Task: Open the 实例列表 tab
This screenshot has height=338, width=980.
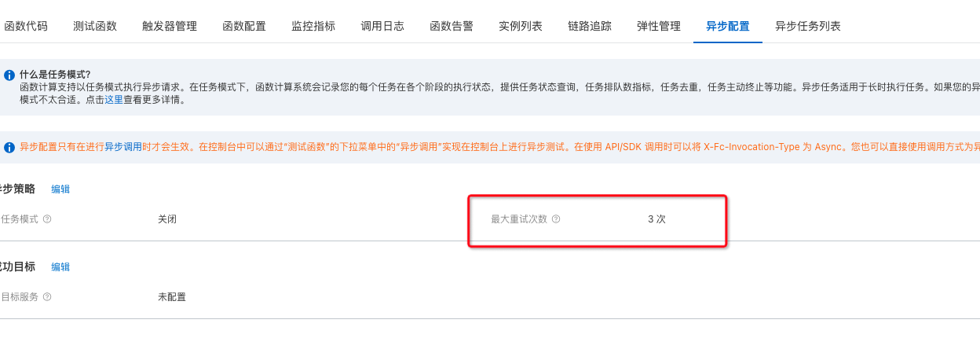Action: pos(521,26)
